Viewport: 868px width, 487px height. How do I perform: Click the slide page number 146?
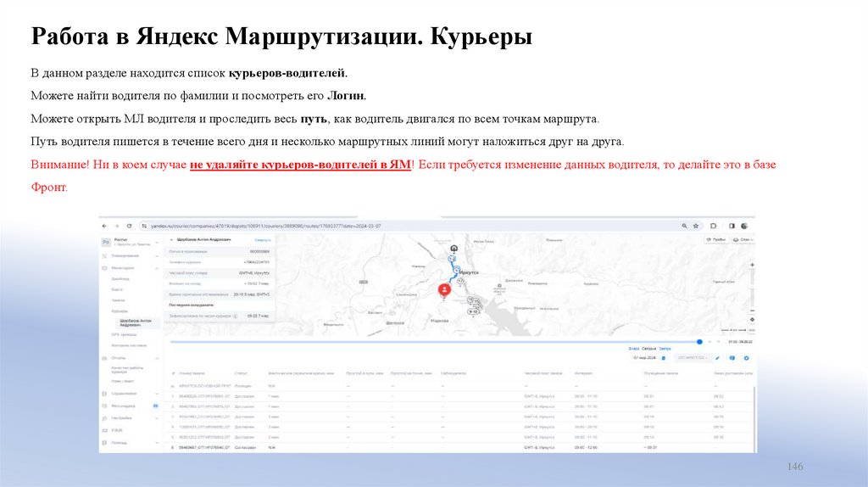pos(795,467)
